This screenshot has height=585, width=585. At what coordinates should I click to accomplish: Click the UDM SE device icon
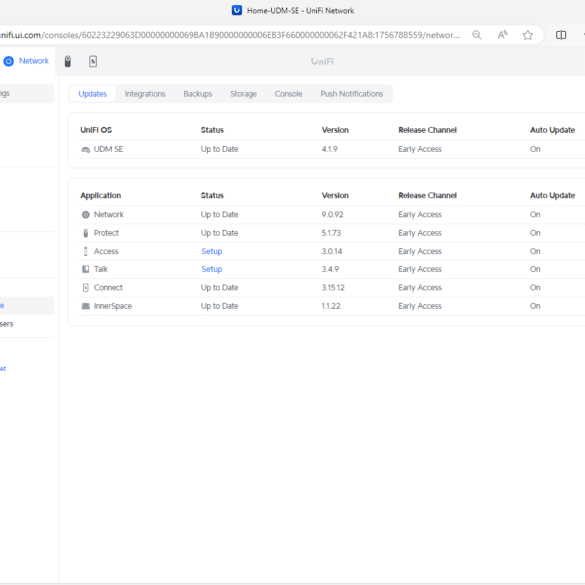(x=85, y=150)
